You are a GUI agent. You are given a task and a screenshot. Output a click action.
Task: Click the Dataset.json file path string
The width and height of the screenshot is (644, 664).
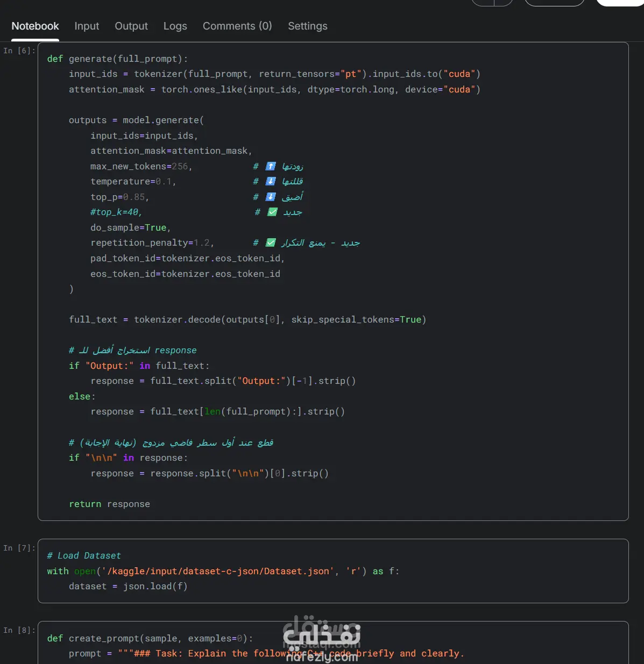coord(218,571)
